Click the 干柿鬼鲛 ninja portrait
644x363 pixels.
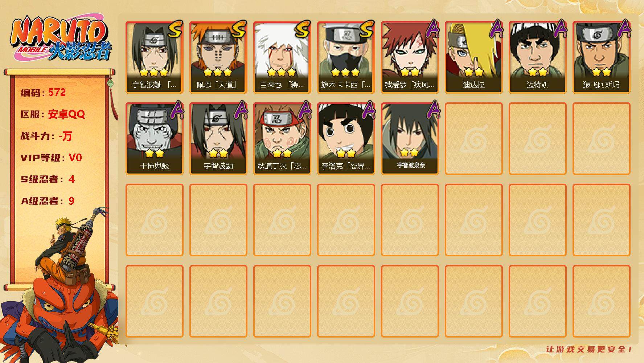point(154,139)
